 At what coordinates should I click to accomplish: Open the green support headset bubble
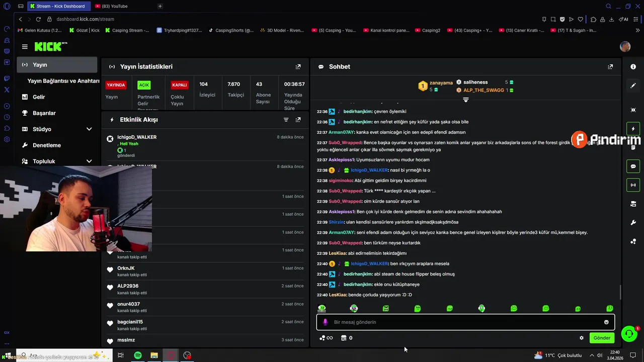[x=629, y=333]
